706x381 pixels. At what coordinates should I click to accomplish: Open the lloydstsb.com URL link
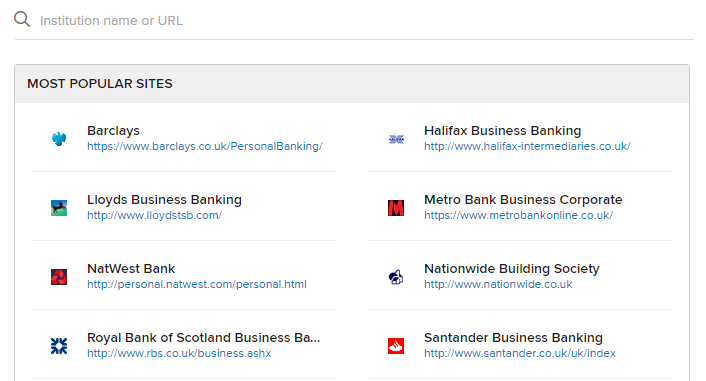[x=154, y=215]
